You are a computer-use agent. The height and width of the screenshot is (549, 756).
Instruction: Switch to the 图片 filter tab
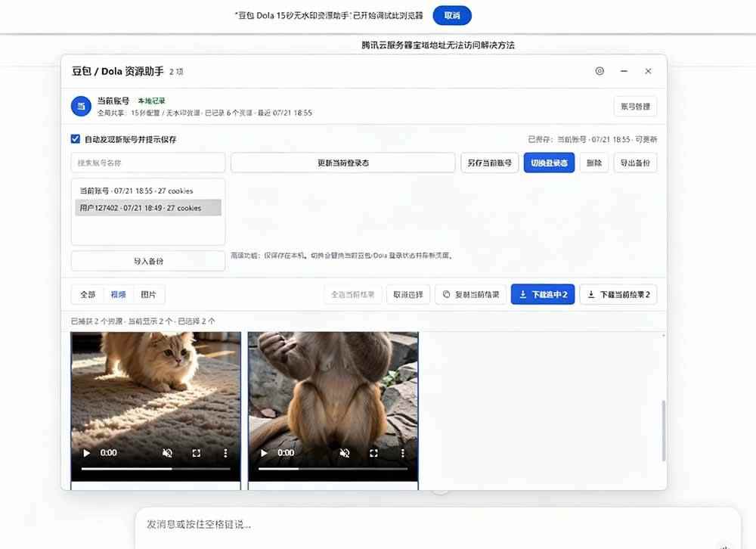tap(148, 294)
